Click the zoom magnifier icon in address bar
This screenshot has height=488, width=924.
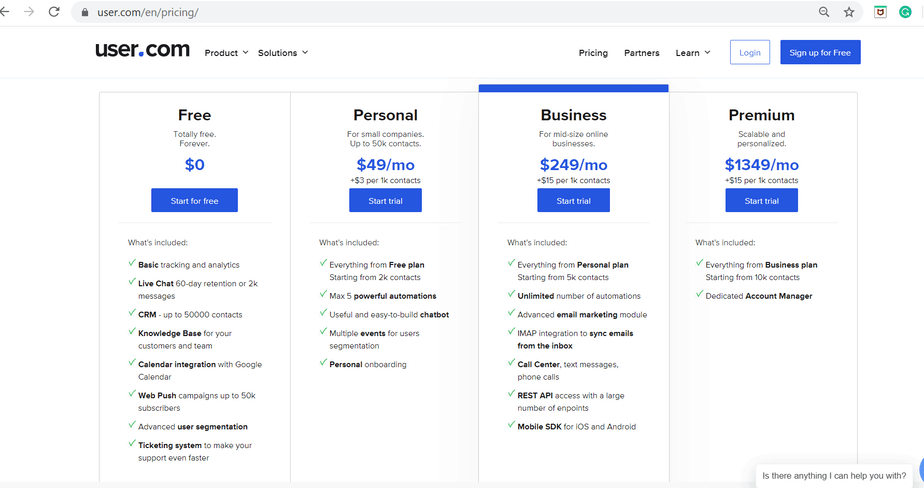pyautogui.click(x=824, y=12)
